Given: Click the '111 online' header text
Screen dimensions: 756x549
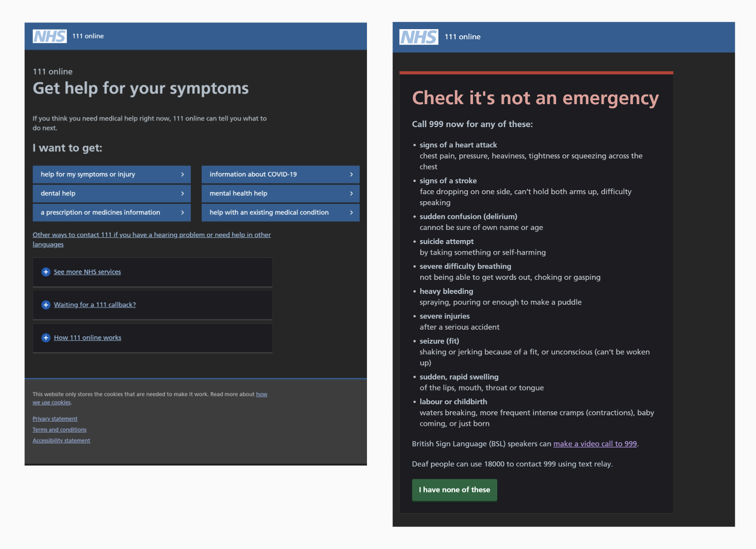Looking at the screenshot, I should pos(88,36).
